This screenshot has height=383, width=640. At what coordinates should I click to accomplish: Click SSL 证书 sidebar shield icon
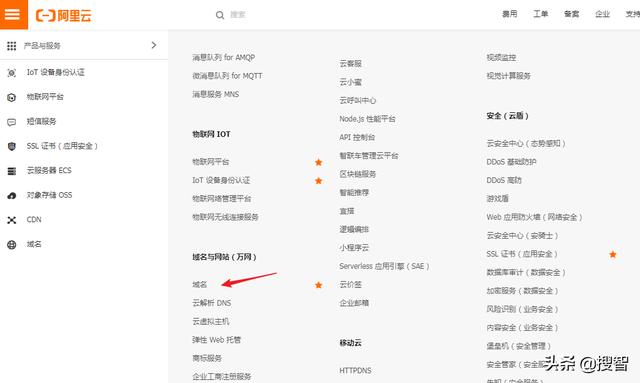pyautogui.click(x=12, y=146)
